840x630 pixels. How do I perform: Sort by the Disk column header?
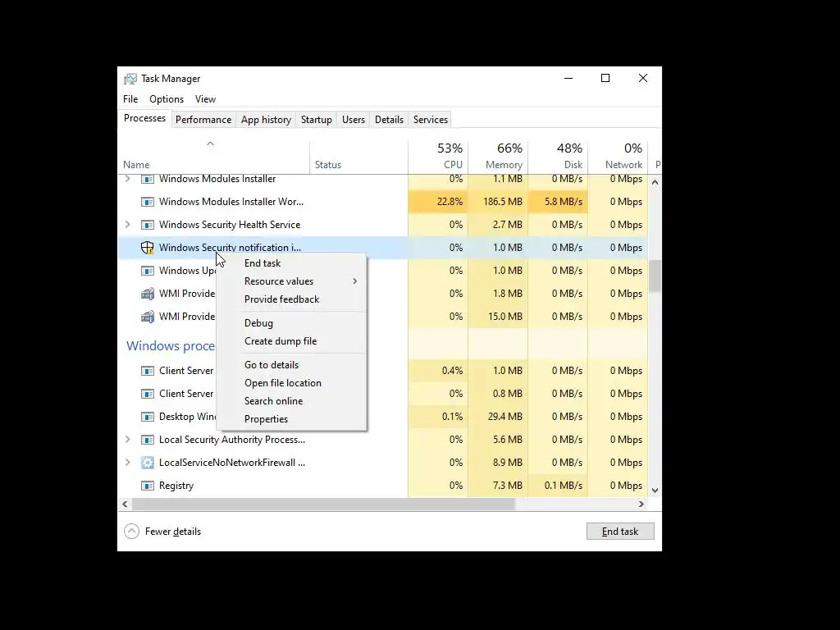tap(558, 157)
